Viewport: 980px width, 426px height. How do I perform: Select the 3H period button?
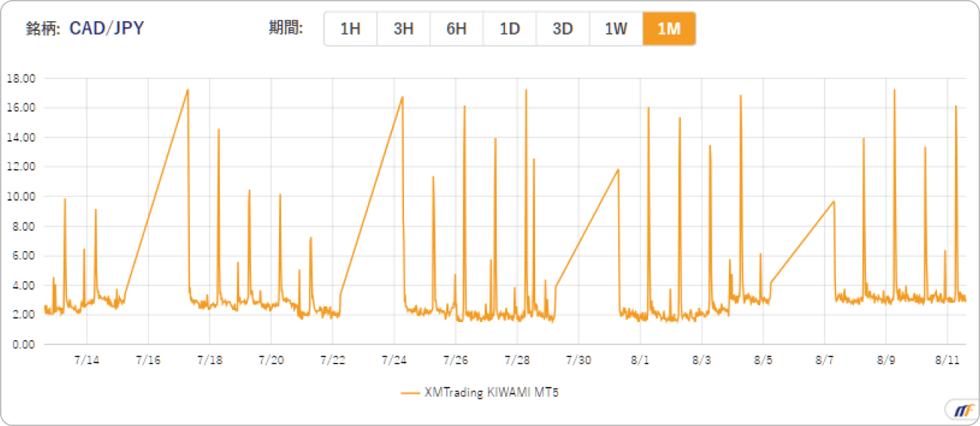pos(403,29)
